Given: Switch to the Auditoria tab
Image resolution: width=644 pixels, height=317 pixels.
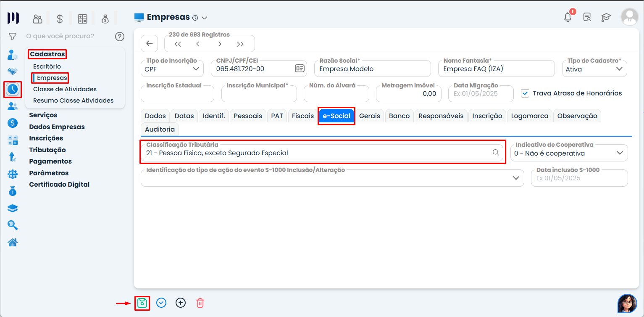Looking at the screenshot, I should click(x=160, y=129).
